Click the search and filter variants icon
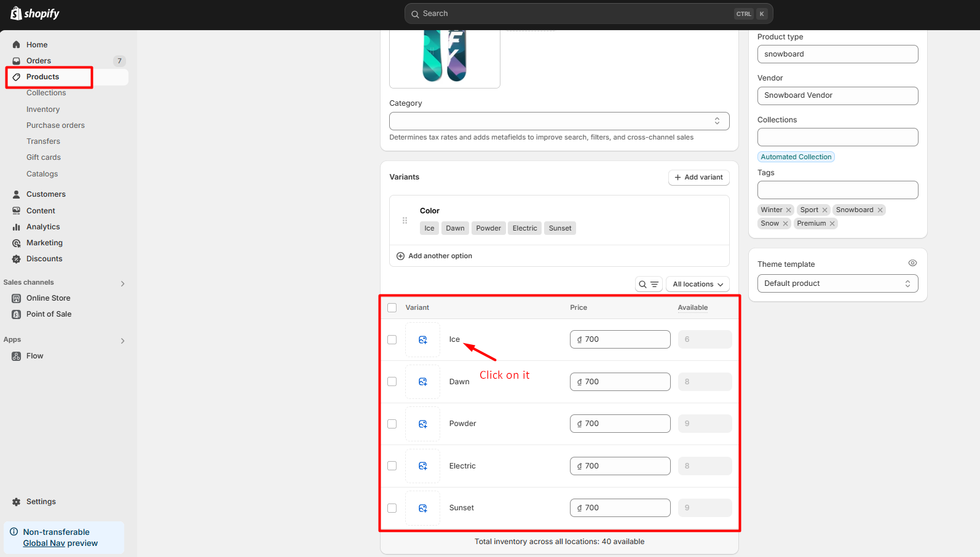Image resolution: width=980 pixels, height=557 pixels. 649,284
